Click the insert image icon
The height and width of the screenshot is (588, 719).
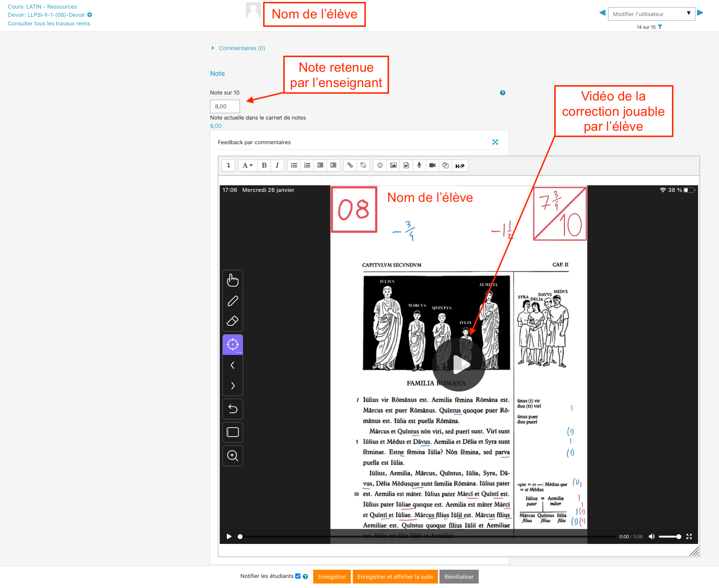click(393, 165)
